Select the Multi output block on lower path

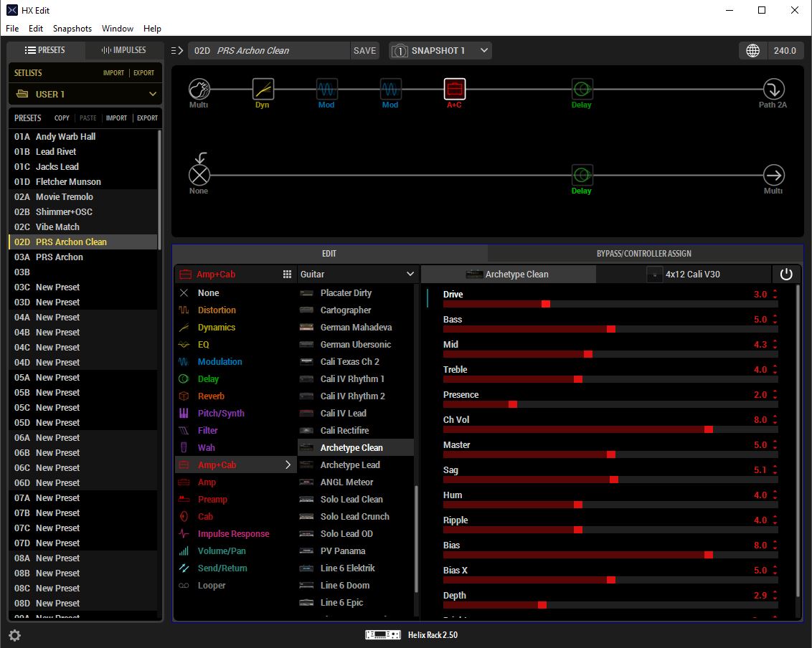point(773,175)
